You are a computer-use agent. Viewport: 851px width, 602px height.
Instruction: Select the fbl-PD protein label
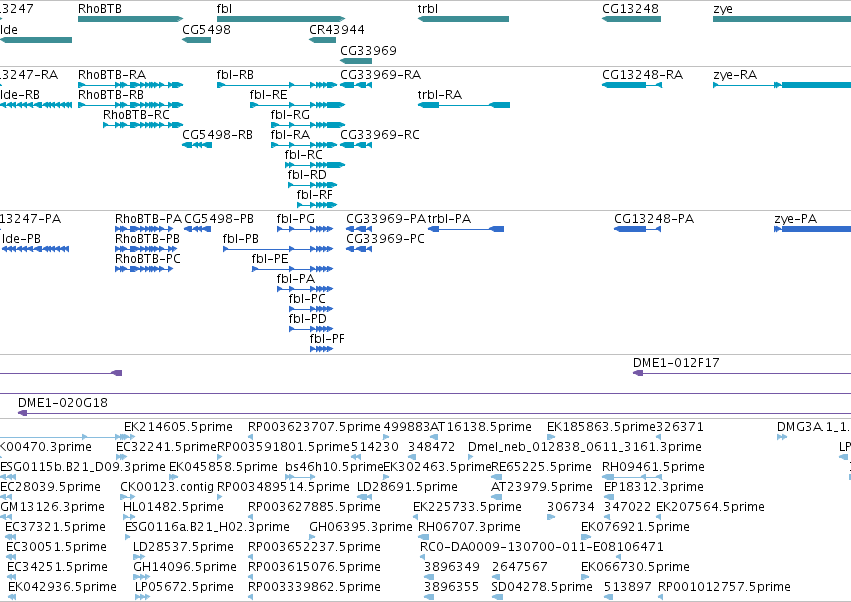(x=307, y=319)
